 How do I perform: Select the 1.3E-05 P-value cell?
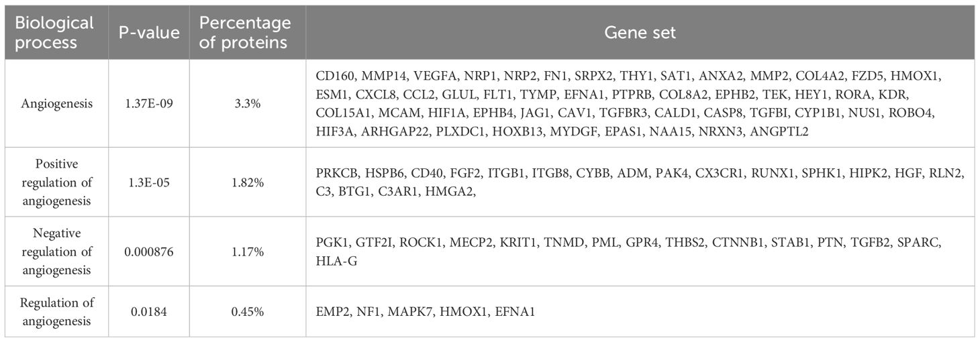(x=148, y=182)
